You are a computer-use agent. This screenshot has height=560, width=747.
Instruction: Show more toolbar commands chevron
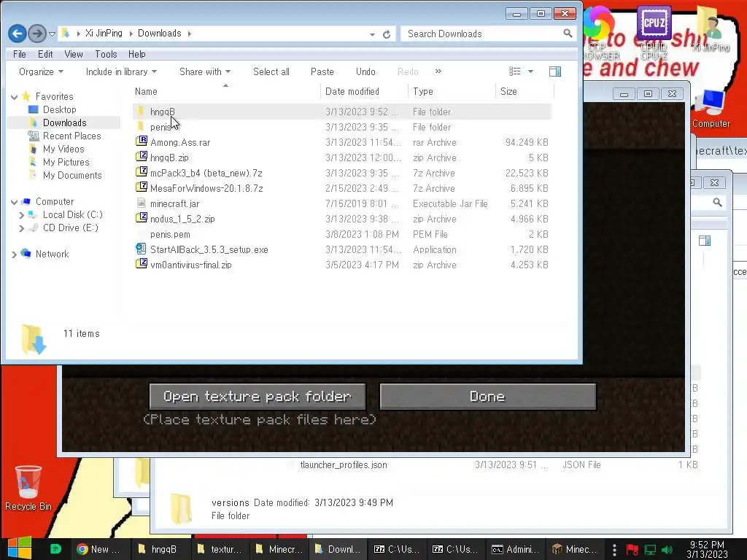[x=438, y=71]
